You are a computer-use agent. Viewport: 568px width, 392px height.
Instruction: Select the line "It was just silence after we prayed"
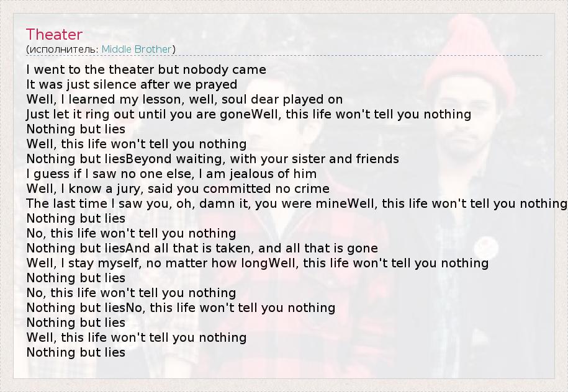132,84
